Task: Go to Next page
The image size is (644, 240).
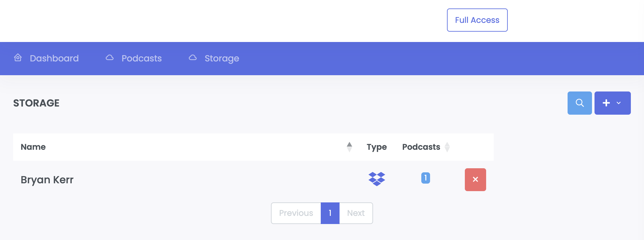Action: pyautogui.click(x=356, y=213)
